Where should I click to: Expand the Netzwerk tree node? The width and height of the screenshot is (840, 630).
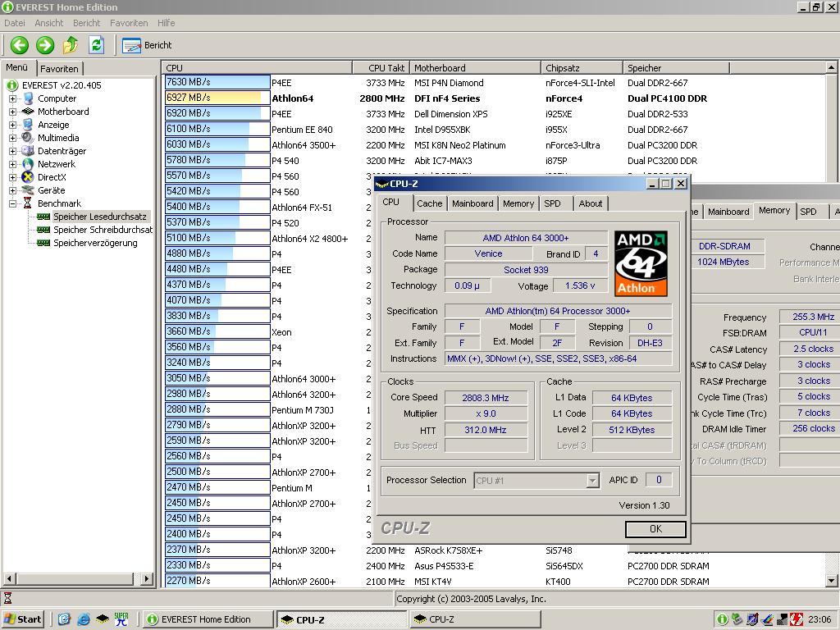pos(12,164)
